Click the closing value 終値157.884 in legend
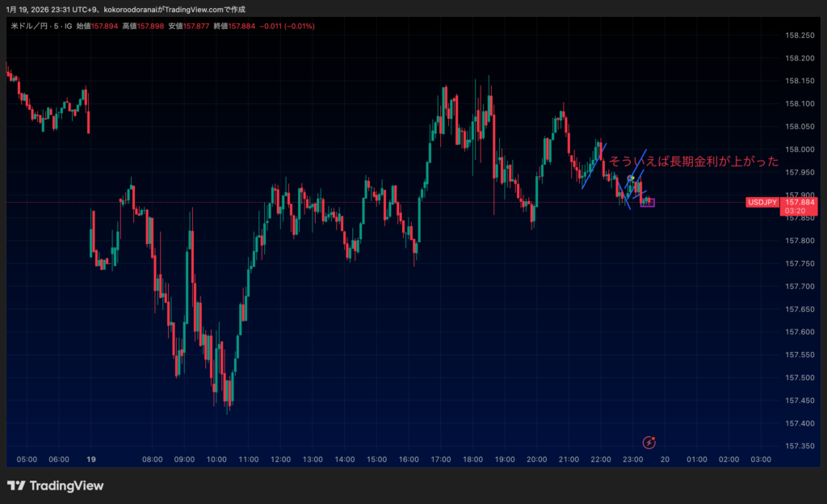The image size is (827, 504). click(x=234, y=26)
